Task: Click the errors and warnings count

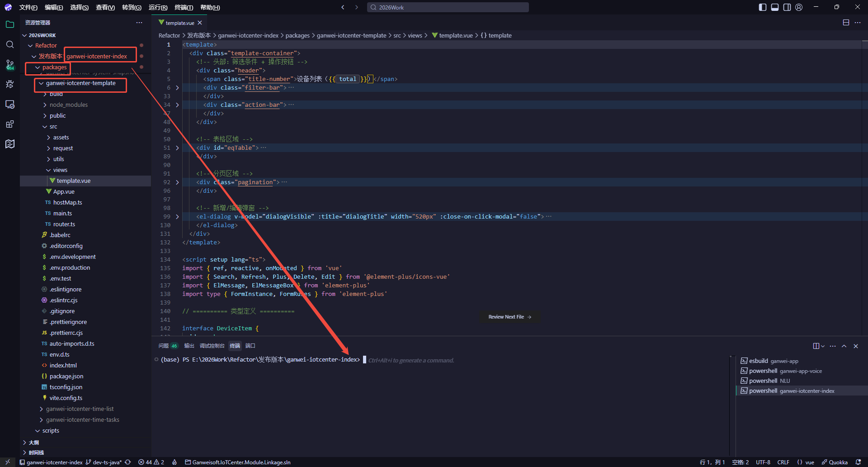Action: [x=151, y=462]
